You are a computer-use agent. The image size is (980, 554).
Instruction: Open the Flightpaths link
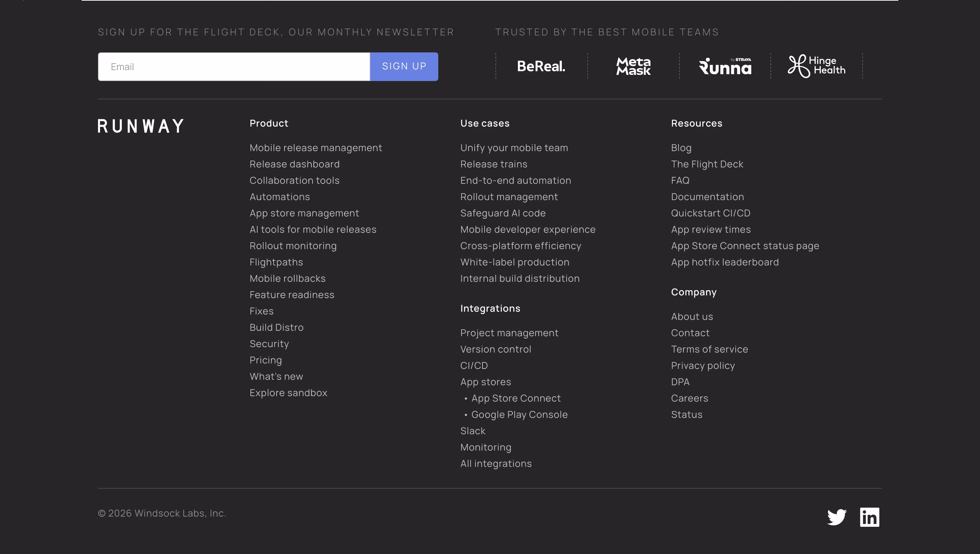point(276,262)
